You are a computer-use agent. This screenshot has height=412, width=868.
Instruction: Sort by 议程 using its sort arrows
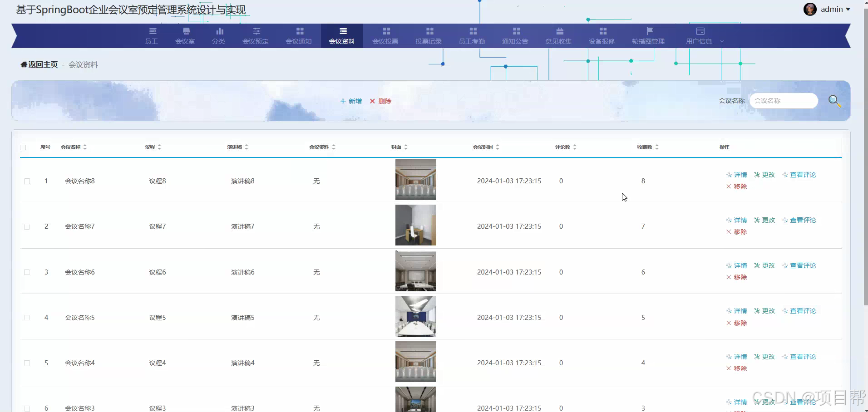click(159, 147)
